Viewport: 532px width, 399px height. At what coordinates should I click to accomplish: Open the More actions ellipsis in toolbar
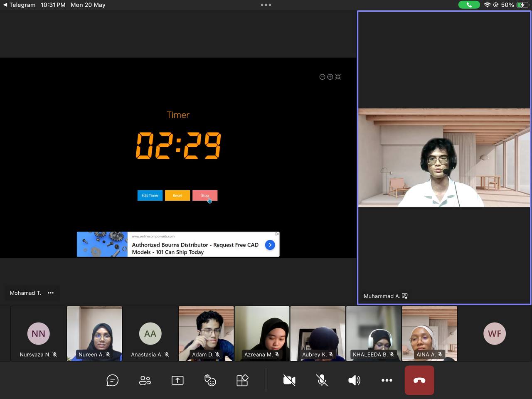[x=387, y=380]
